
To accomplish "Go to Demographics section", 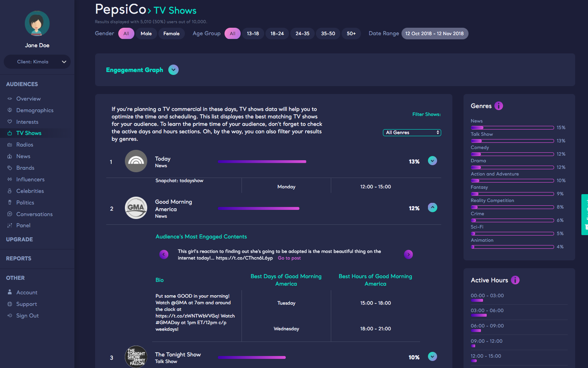I will tap(35, 110).
